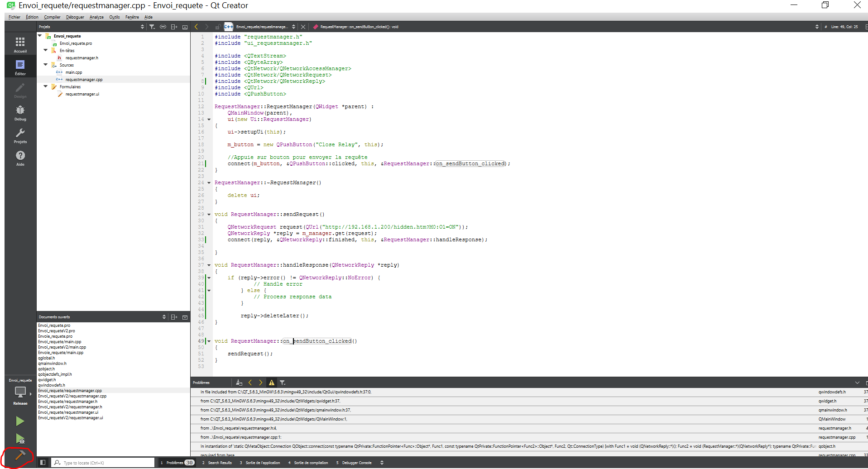This screenshot has height=469, width=868.
Task: Collapse the En-têtes folder
Action: coord(46,50)
